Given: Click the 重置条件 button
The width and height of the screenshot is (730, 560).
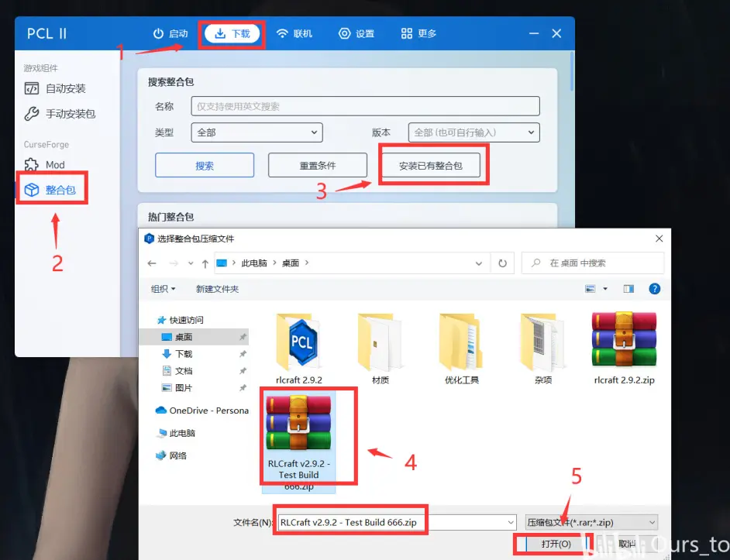Looking at the screenshot, I should (x=318, y=165).
